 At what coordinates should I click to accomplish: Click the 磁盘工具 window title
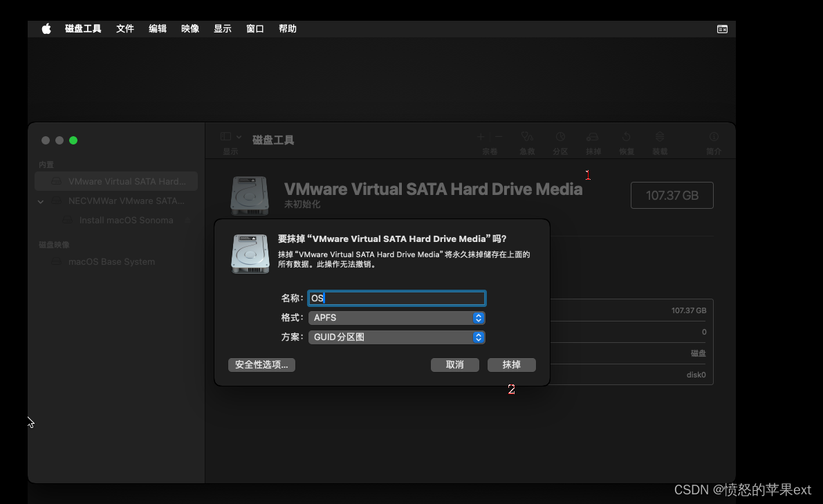[273, 140]
